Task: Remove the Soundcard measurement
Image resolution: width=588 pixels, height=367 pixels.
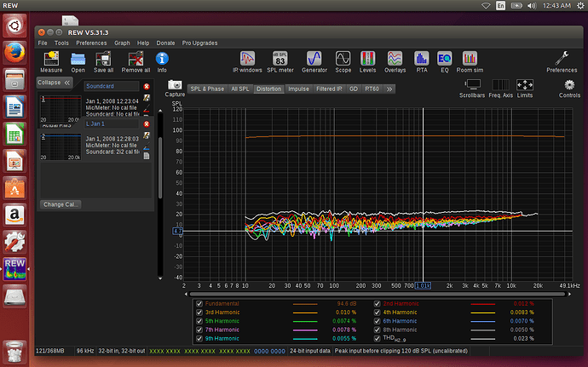Action: pyautogui.click(x=147, y=86)
